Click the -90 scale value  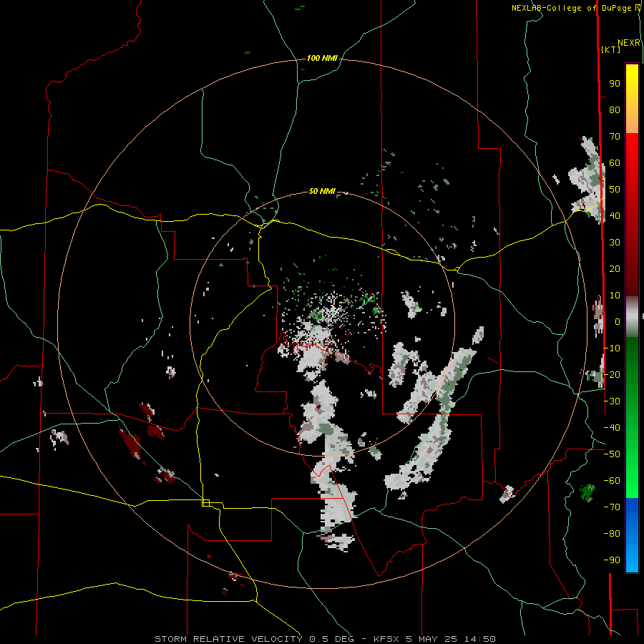(612, 560)
